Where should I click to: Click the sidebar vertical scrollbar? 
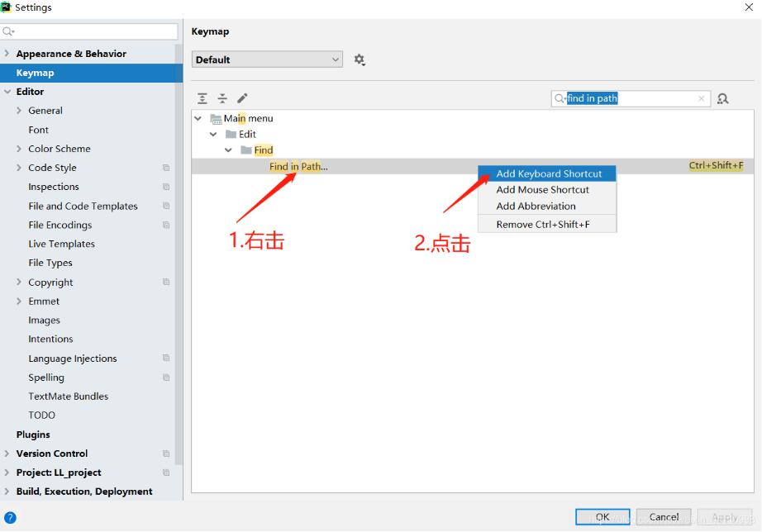pos(179,253)
